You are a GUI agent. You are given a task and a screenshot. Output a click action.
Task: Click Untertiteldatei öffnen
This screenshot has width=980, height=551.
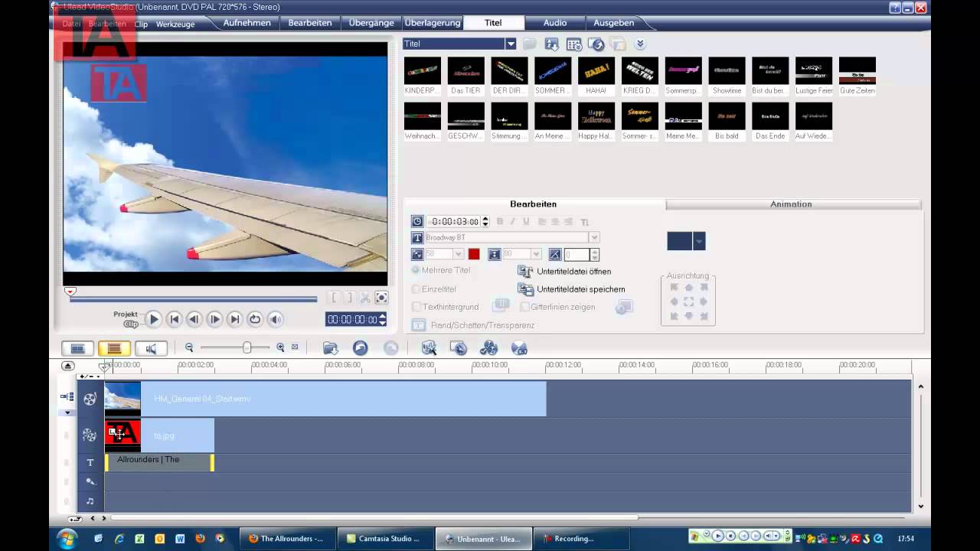pyautogui.click(x=564, y=272)
